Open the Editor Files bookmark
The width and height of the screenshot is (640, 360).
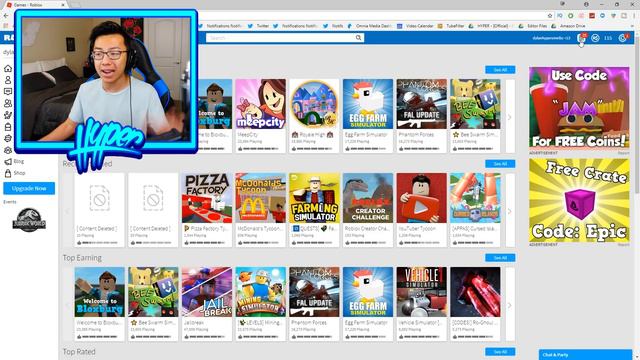coord(533,26)
